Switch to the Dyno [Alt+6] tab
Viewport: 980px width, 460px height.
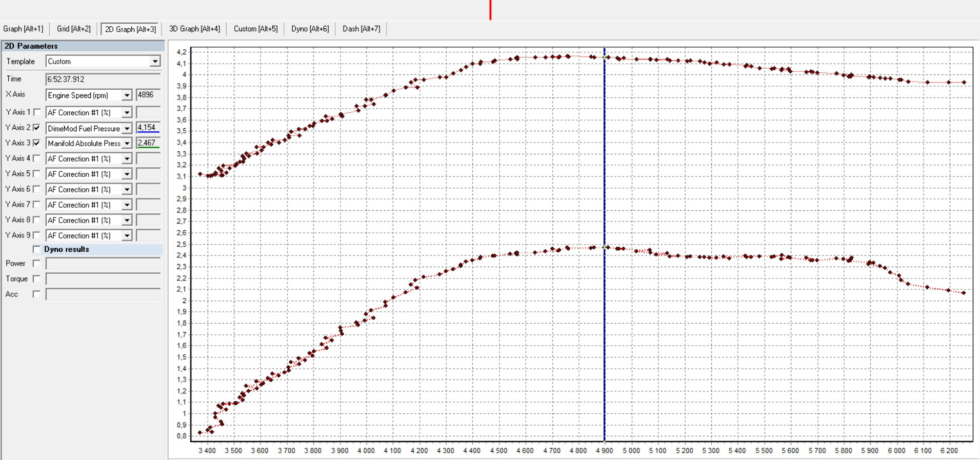coord(310,29)
